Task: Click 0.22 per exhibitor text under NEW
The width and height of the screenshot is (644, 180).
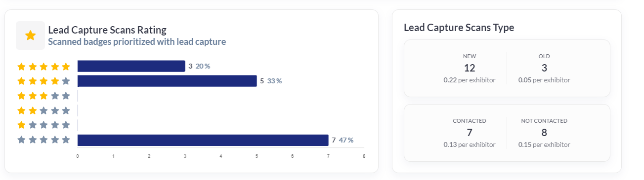Action: [x=470, y=80]
